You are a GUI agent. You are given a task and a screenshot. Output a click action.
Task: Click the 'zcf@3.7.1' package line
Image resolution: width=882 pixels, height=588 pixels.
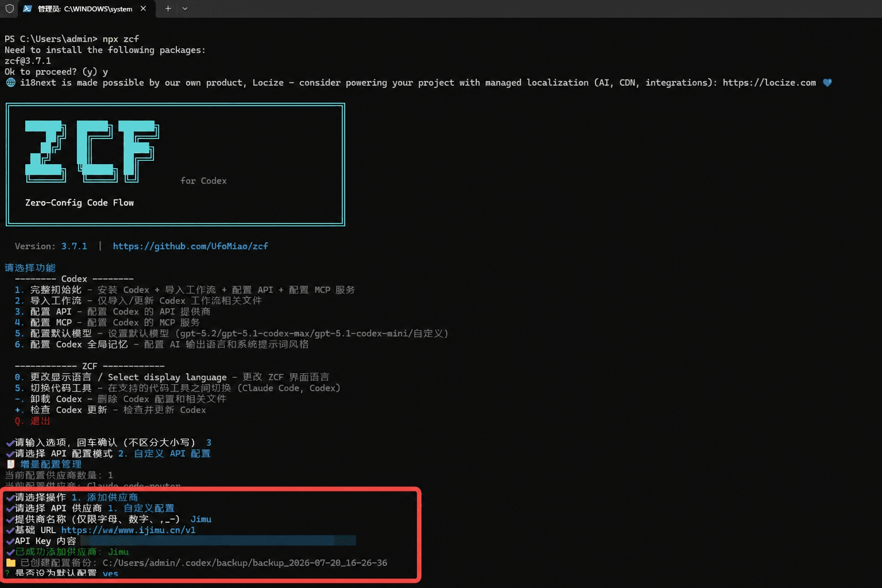pos(28,61)
